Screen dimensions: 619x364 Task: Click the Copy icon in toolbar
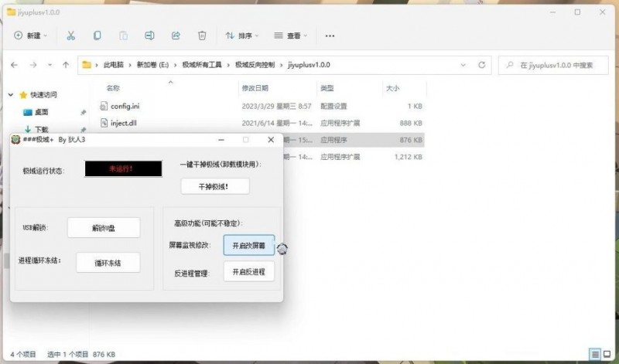pos(97,36)
